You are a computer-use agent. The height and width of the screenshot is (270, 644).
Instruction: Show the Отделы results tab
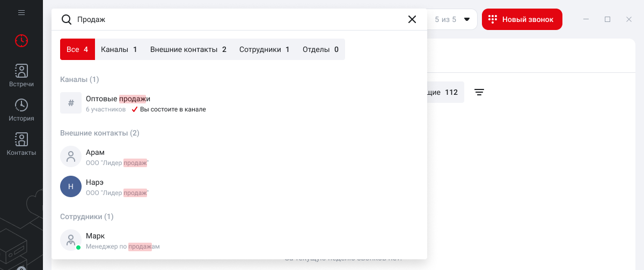[x=320, y=49]
